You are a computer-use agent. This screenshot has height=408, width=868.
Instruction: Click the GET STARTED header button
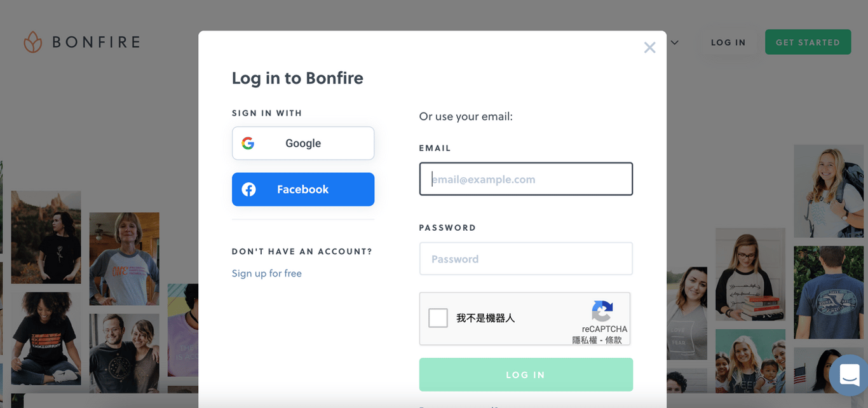pos(808,42)
